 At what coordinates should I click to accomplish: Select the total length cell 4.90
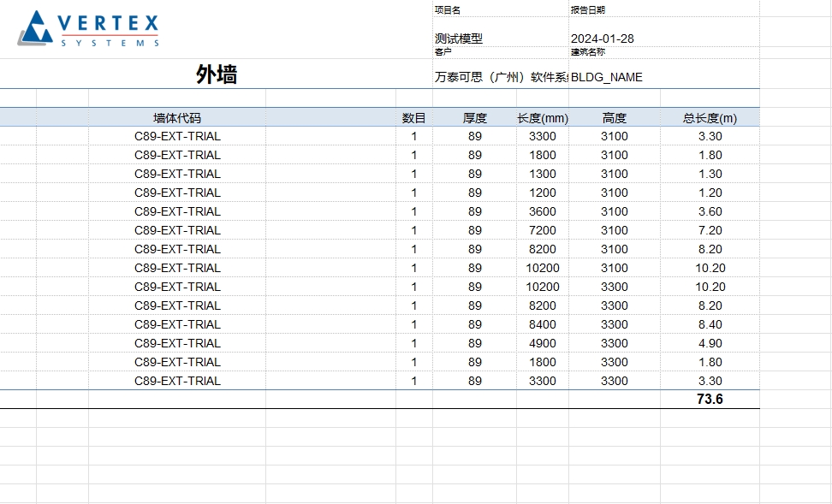[710, 343]
